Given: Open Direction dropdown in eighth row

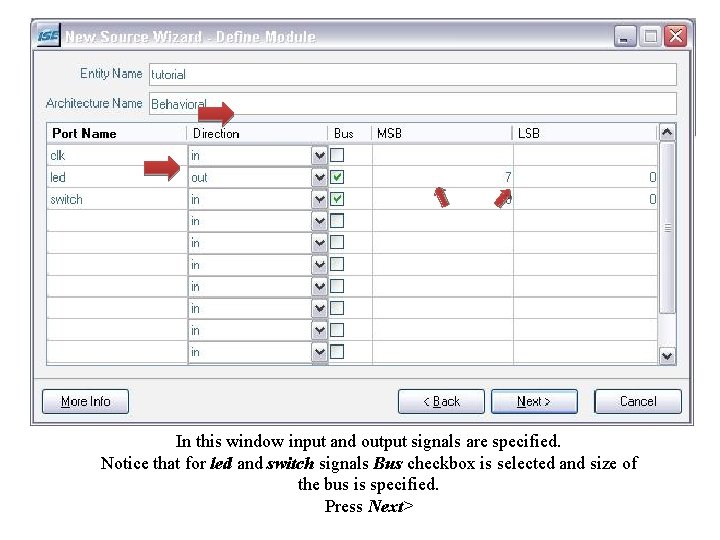Looking at the screenshot, I should (x=320, y=309).
